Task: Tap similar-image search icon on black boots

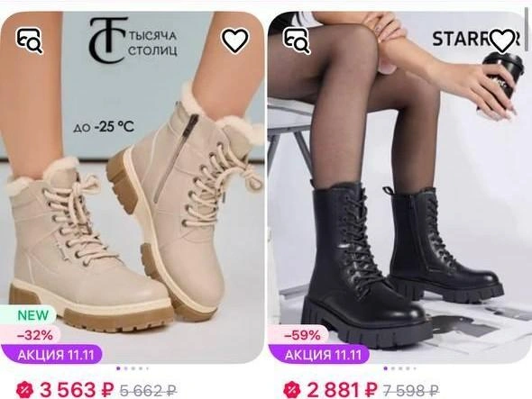Action: 297,41
